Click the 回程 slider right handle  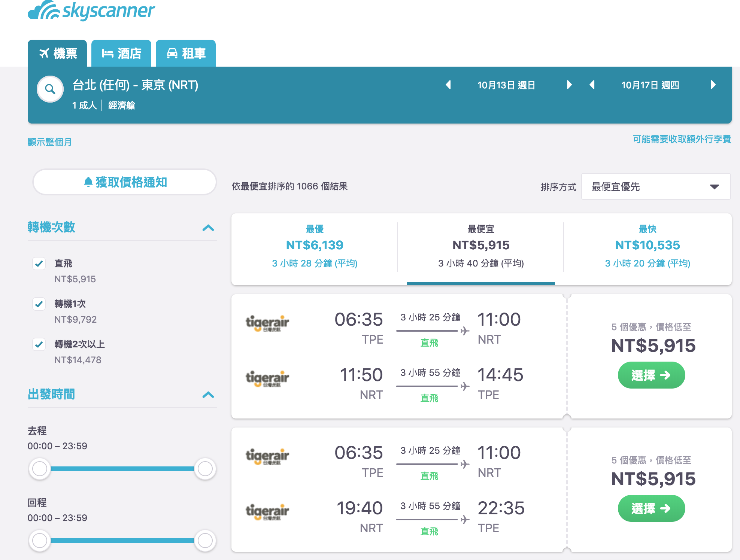[x=205, y=541]
